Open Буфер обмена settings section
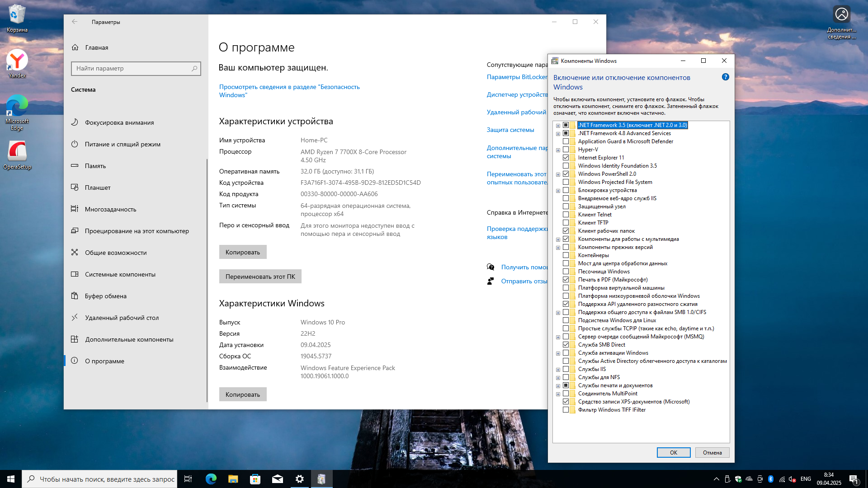This screenshot has height=488, width=868. point(105,296)
